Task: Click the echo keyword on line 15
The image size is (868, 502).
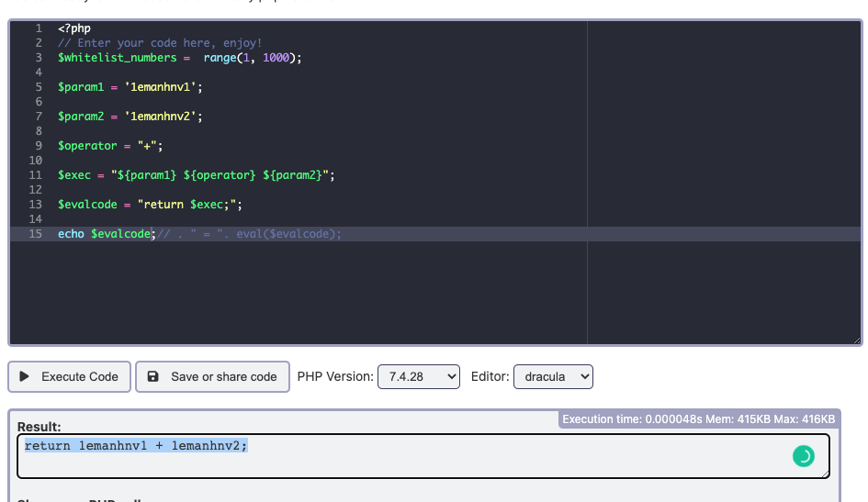Action: coord(71,234)
